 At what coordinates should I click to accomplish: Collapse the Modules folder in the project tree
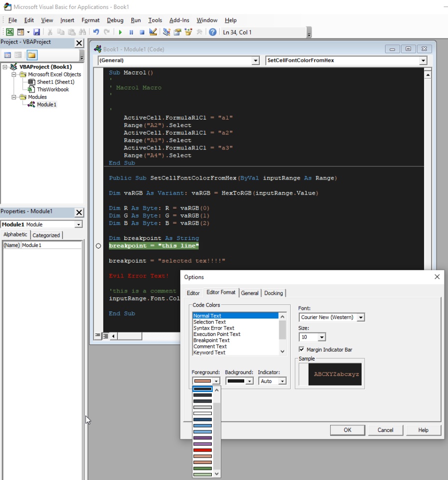point(14,97)
